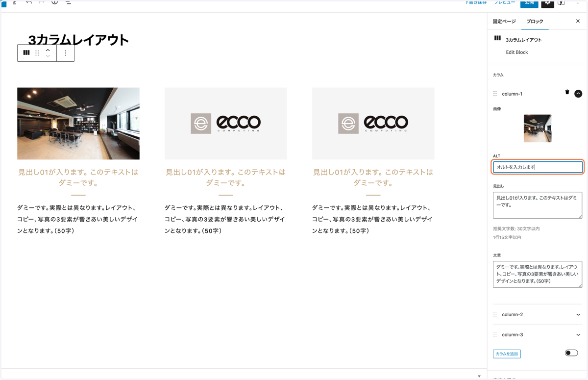This screenshot has height=380, width=588.
Task: Click the column-2 drag handle in sidebar
Action: point(495,314)
